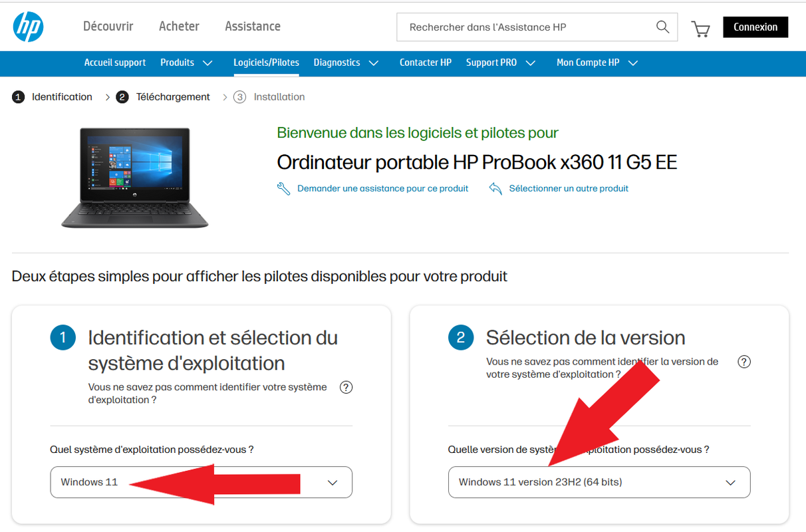Screen dimensions: 806x532
Task: Click step 2 Téléchargement breadcrumb
Action: (164, 97)
